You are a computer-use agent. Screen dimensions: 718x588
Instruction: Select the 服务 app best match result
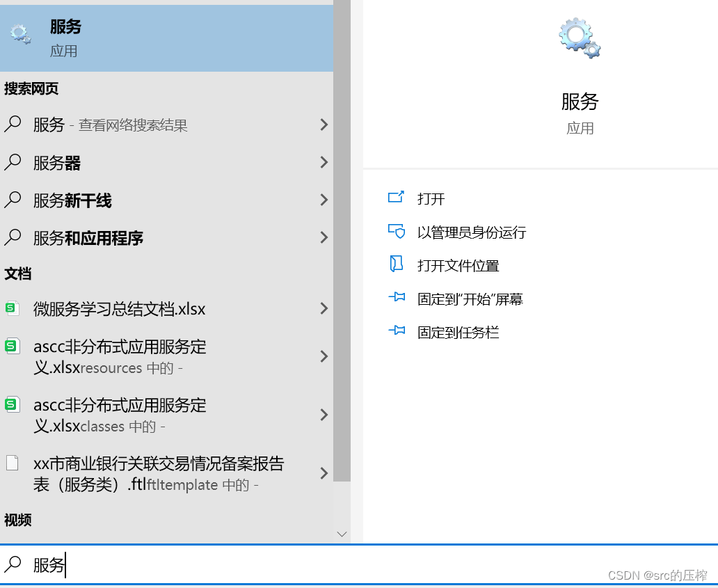tap(167, 38)
